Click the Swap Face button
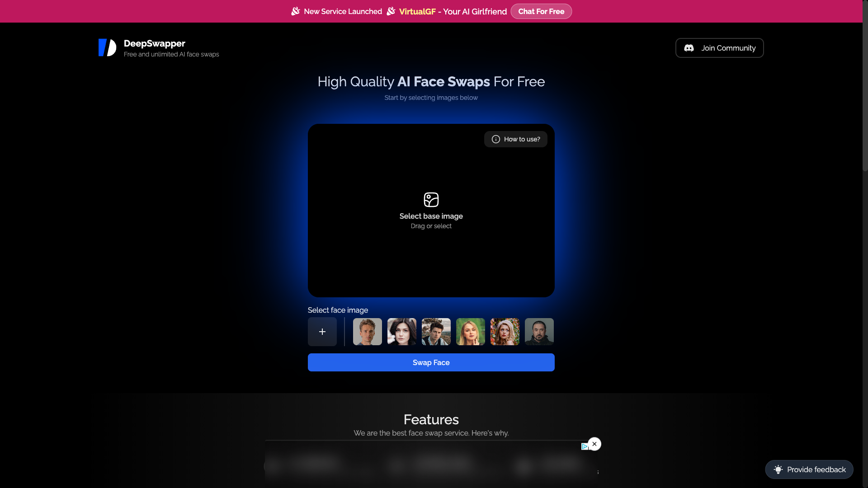 pyautogui.click(x=431, y=362)
